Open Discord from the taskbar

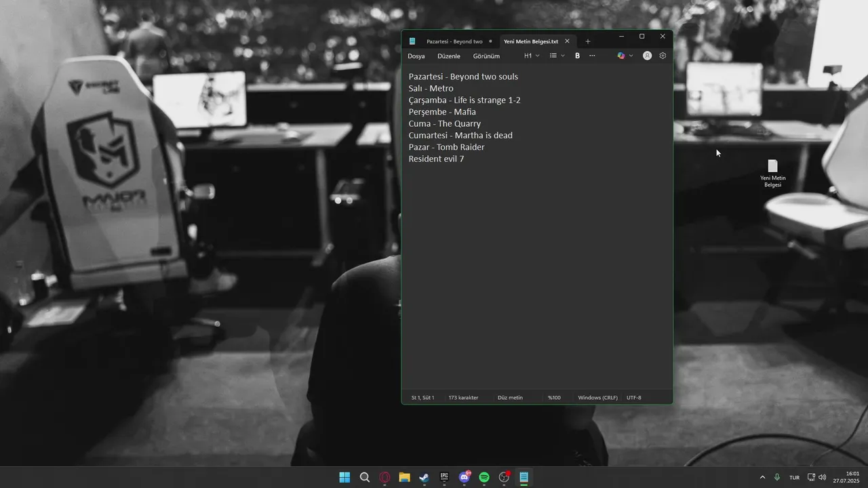point(465,477)
